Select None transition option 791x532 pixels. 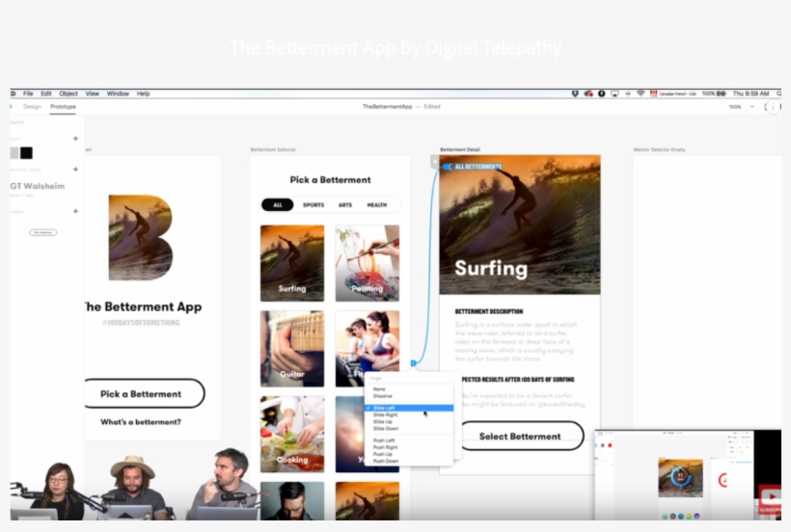click(x=409, y=389)
